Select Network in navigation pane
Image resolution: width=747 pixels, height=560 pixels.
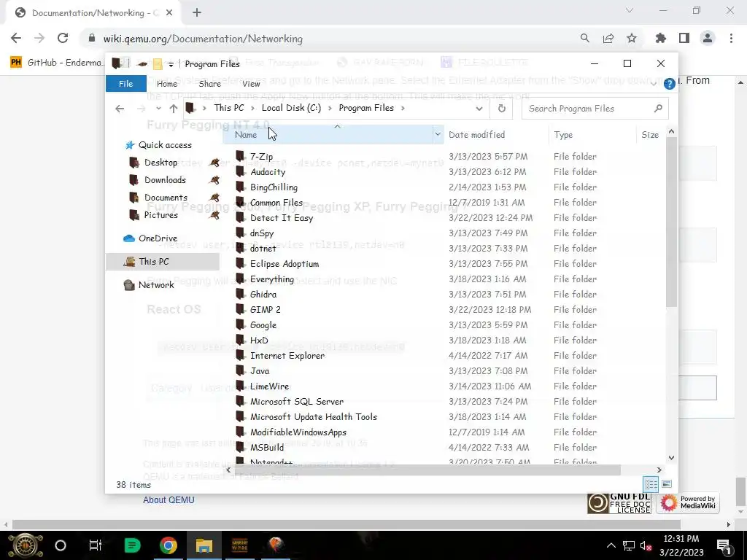156,285
